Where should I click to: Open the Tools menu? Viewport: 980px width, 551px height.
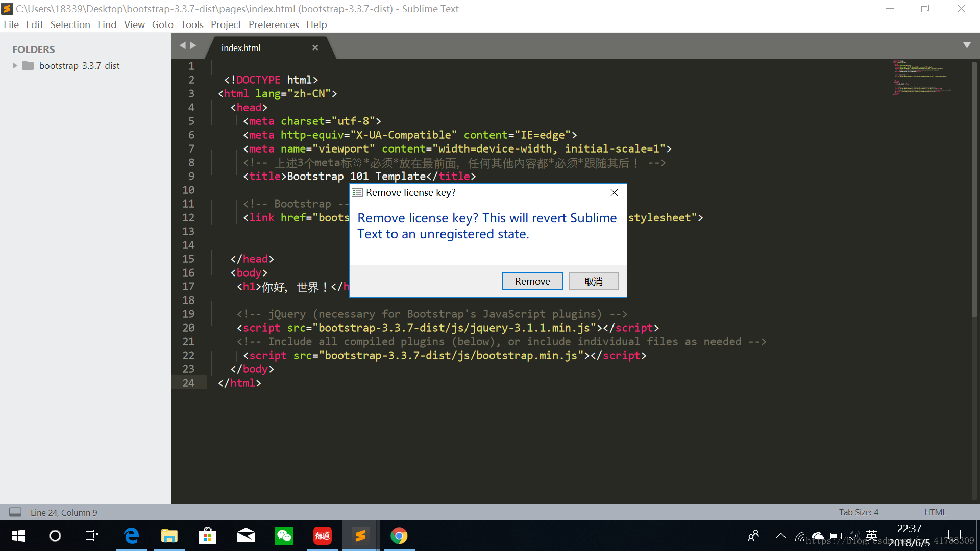coord(191,24)
